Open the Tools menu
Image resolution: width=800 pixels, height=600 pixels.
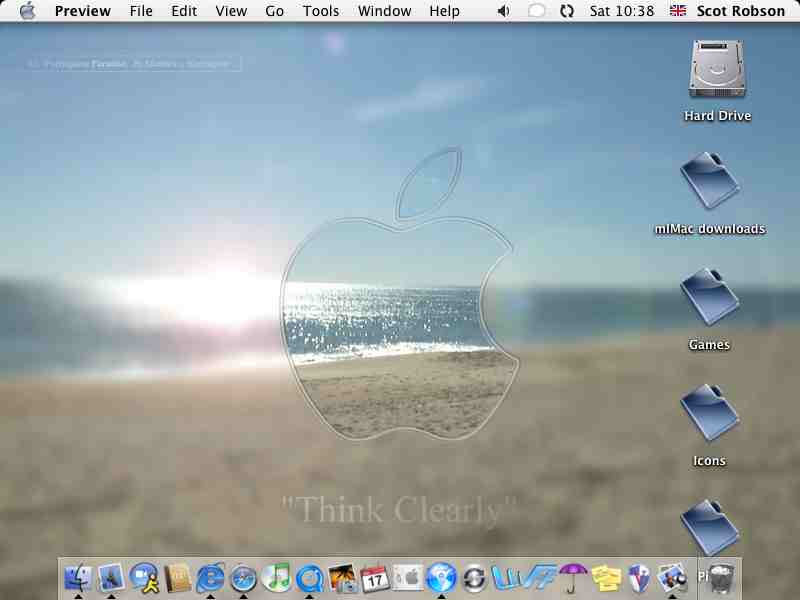click(x=320, y=11)
